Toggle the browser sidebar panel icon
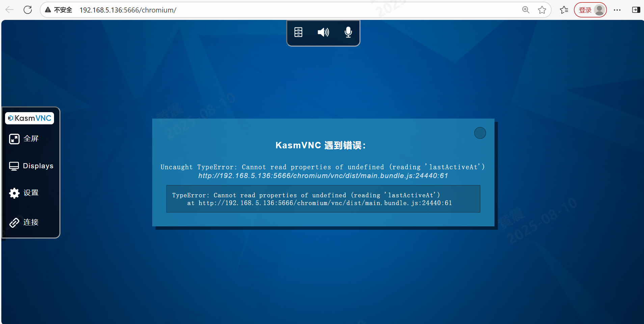The image size is (644, 324). click(x=636, y=10)
